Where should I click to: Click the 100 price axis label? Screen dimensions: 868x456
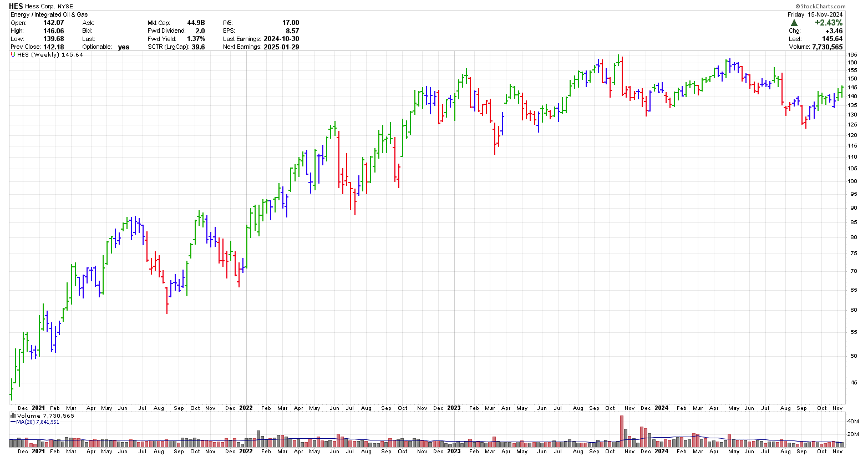coord(852,181)
